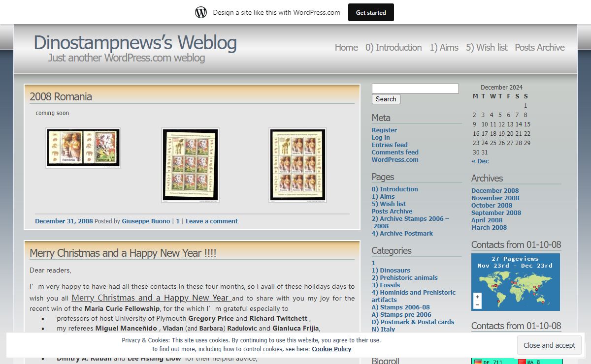Click the 27 Pageviews visitor map widget
This screenshot has width=591, height=364.
[516, 282]
